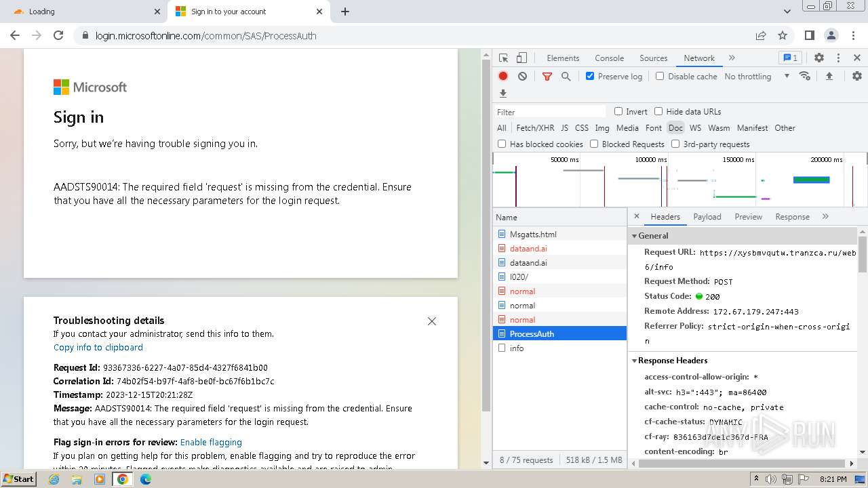Toggle the device toolbar icon
The width and height of the screenshot is (868, 488).
coord(521,58)
